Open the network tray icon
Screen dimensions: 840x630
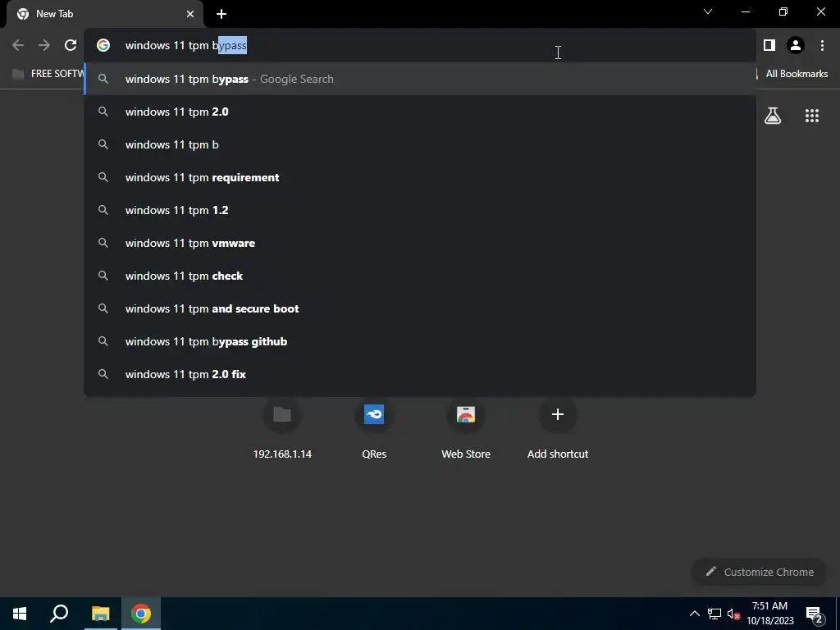pyautogui.click(x=714, y=614)
